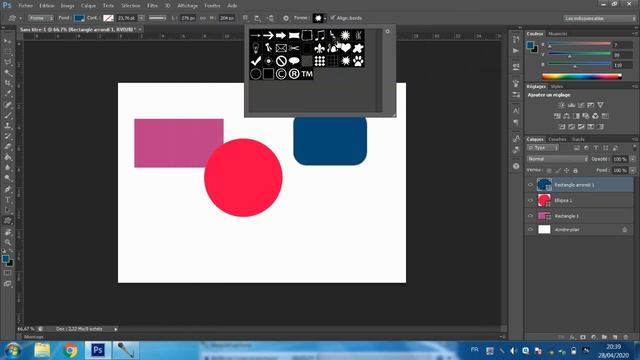Click the width L input field
Image resolution: width=640 pixels, height=360 pixels.
click(188, 18)
